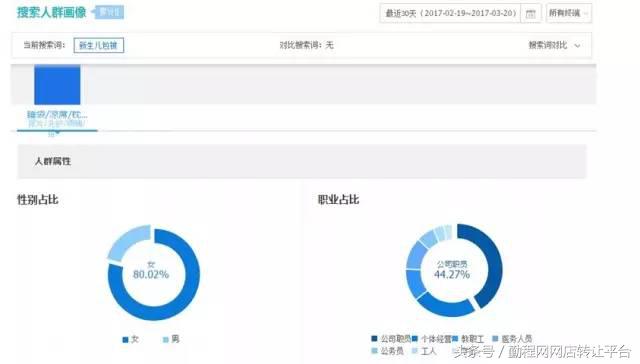
Task: Toggle the 教职工 legend item
Action: [468, 339]
